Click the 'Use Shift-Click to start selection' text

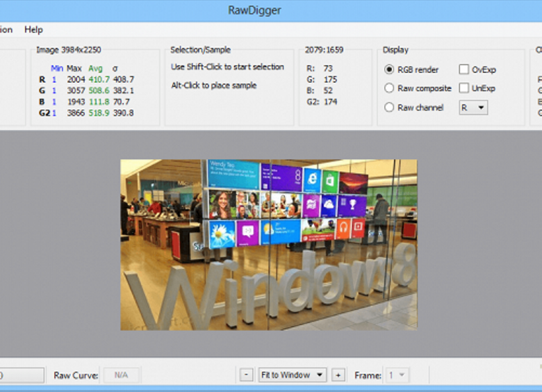point(227,67)
